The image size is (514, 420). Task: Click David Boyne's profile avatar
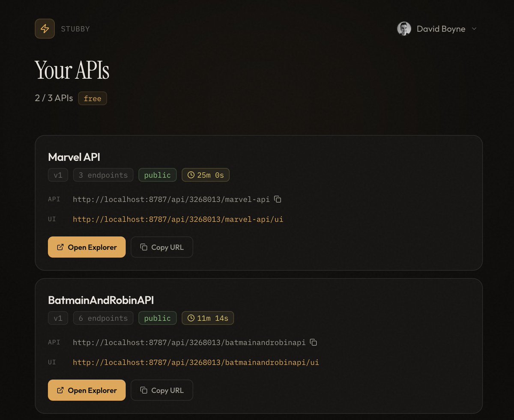(x=403, y=28)
